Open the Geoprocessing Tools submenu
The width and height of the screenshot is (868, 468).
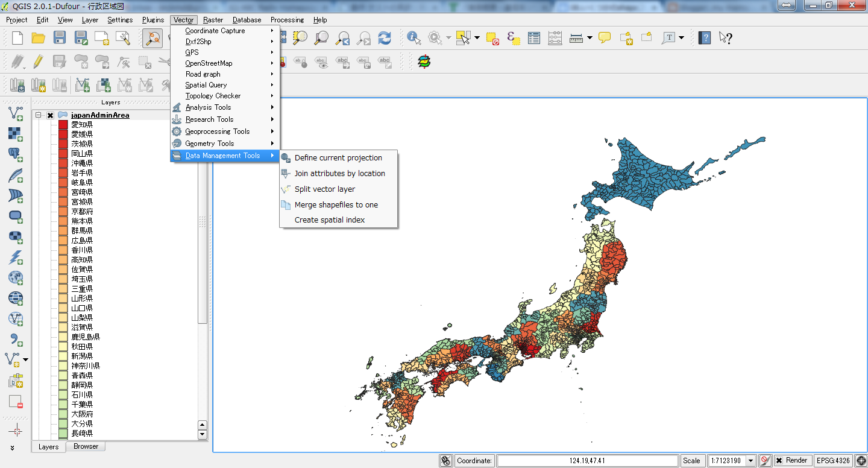[x=217, y=131]
